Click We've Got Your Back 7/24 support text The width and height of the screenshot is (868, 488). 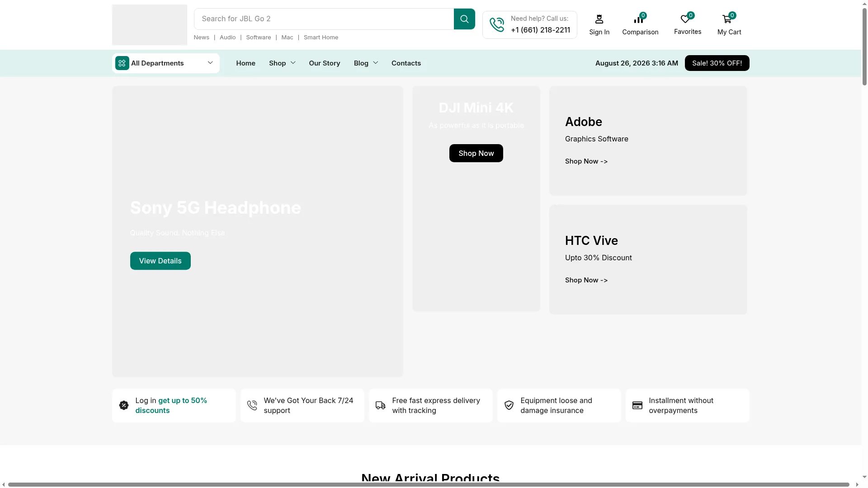pyautogui.click(x=309, y=405)
